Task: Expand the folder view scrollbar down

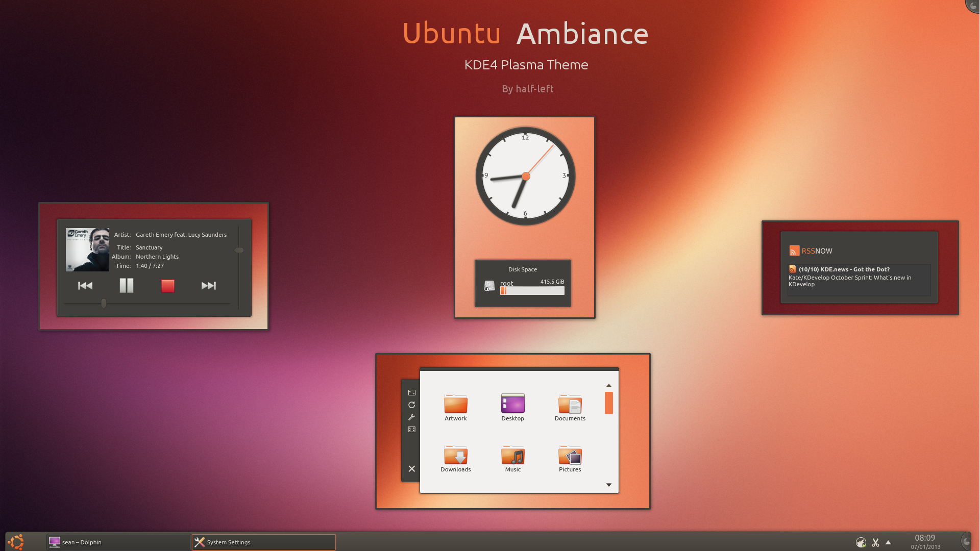Action: pos(608,484)
